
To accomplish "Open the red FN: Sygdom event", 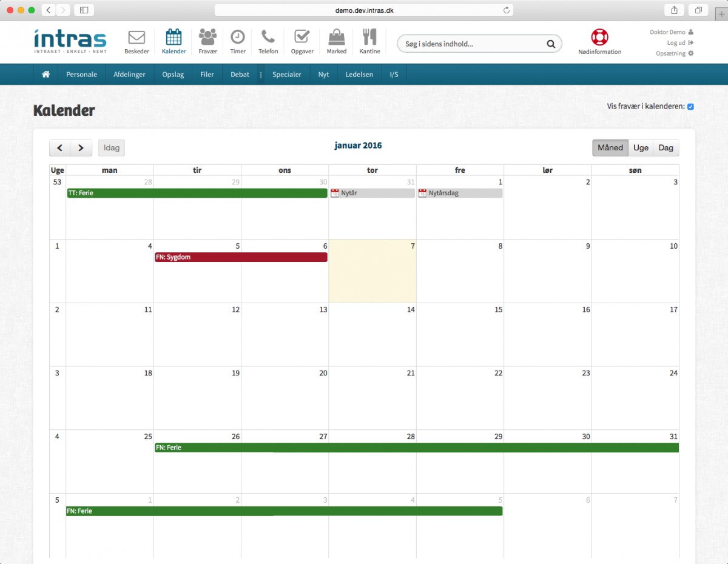I will coord(241,257).
